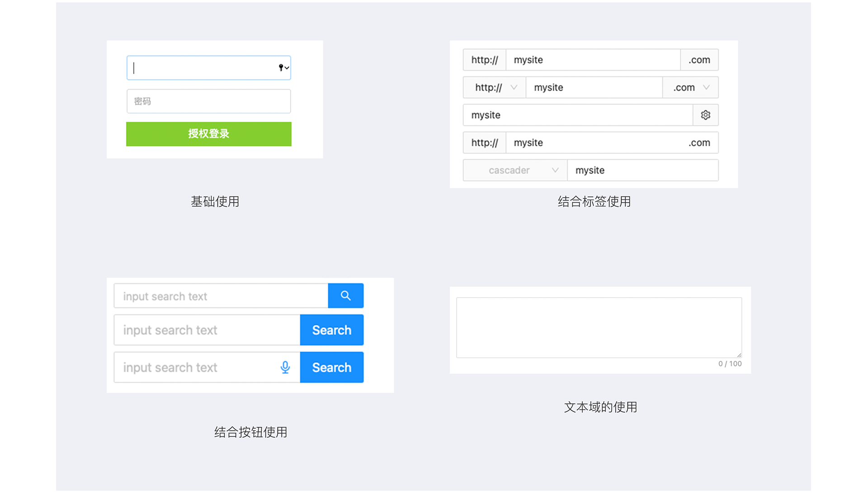Click search text input with microphone
Viewport: 868px width, 493px height.
point(197,367)
